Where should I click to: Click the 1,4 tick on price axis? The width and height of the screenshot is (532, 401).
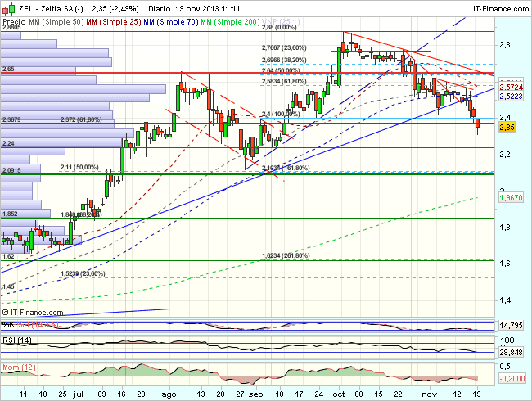point(505,300)
